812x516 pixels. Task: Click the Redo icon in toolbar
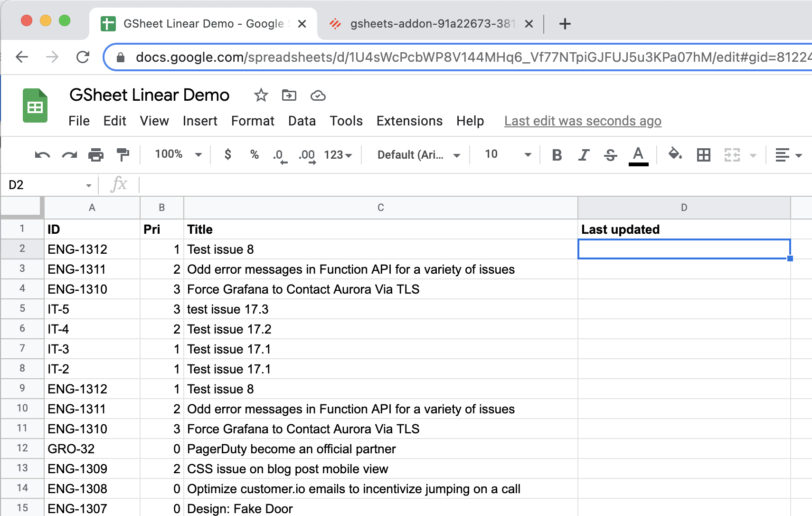(x=69, y=155)
